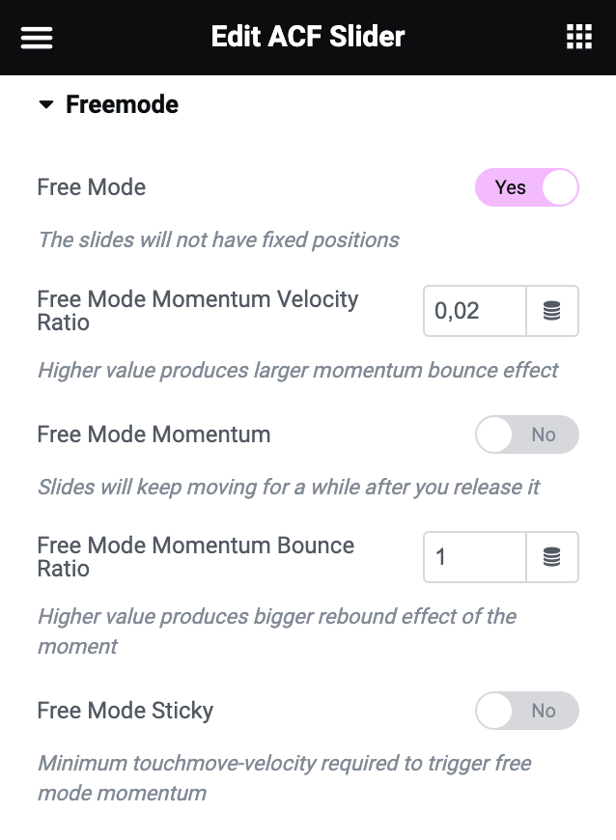Click the Free Mode Momentum label text
Viewport: 616px width, 840px height.
pos(154,434)
